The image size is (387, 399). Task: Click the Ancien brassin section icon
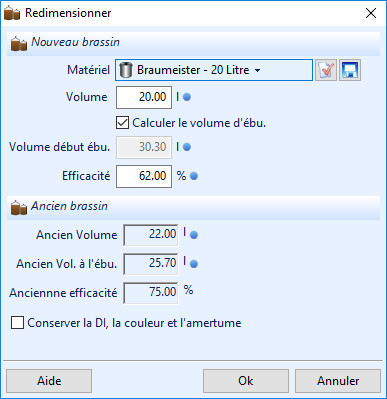(x=19, y=207)
